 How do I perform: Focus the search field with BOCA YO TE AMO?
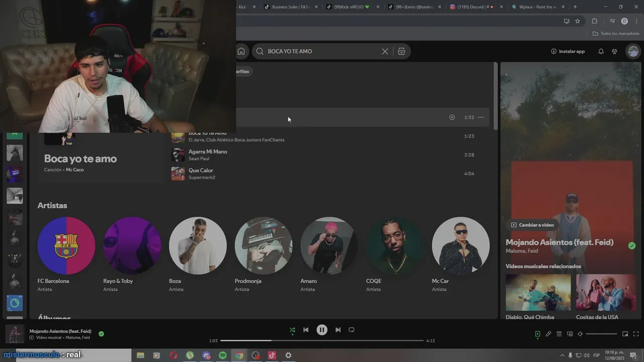pos(322,51)
